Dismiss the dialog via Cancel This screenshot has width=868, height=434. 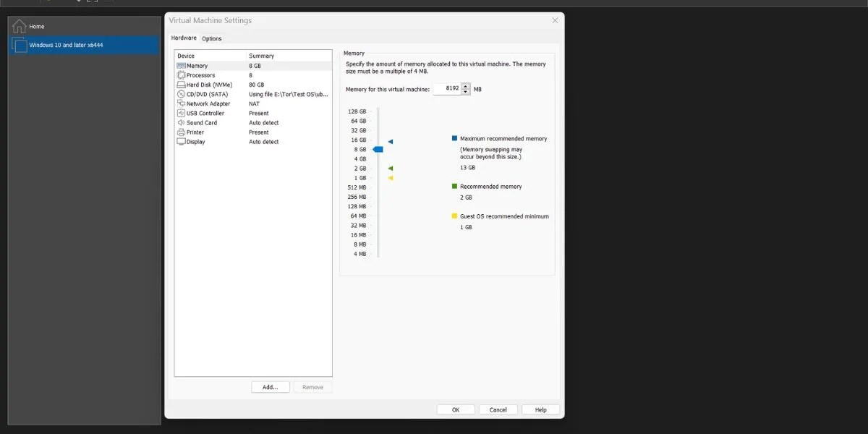pos(498,409)
